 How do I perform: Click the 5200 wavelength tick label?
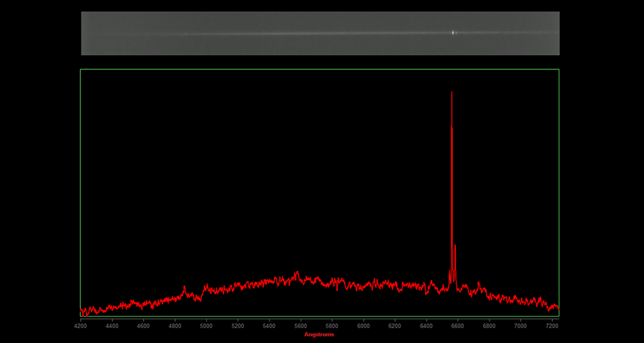[238, 326]
